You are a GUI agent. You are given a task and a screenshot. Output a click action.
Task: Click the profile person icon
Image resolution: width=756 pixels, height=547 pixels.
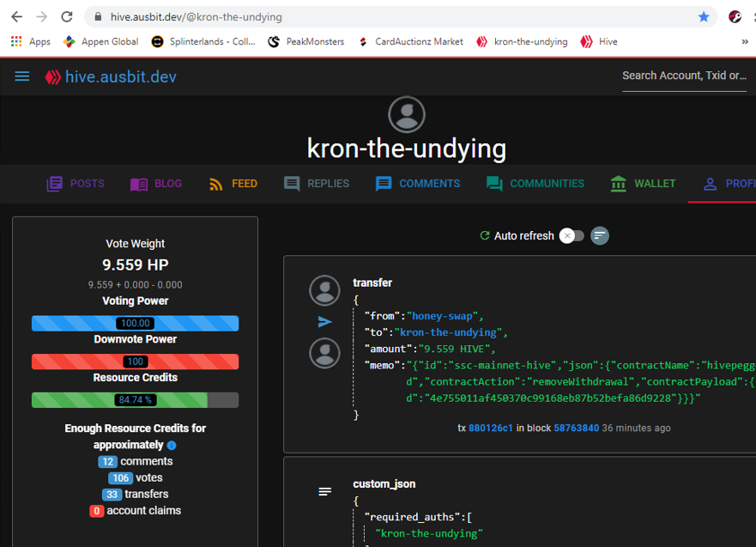tap(710, 184)
